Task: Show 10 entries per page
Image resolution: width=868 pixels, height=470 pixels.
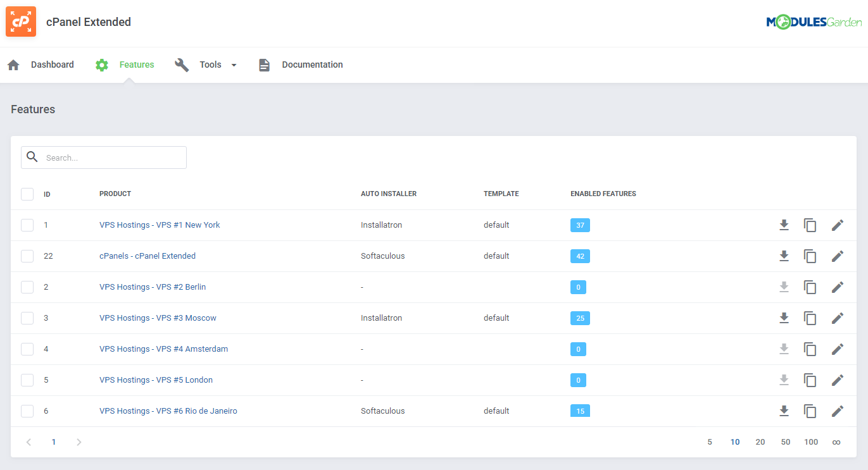Action: tap(735, 442)
